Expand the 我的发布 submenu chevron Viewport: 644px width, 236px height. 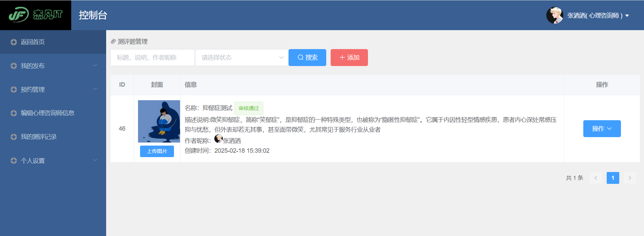95,65
